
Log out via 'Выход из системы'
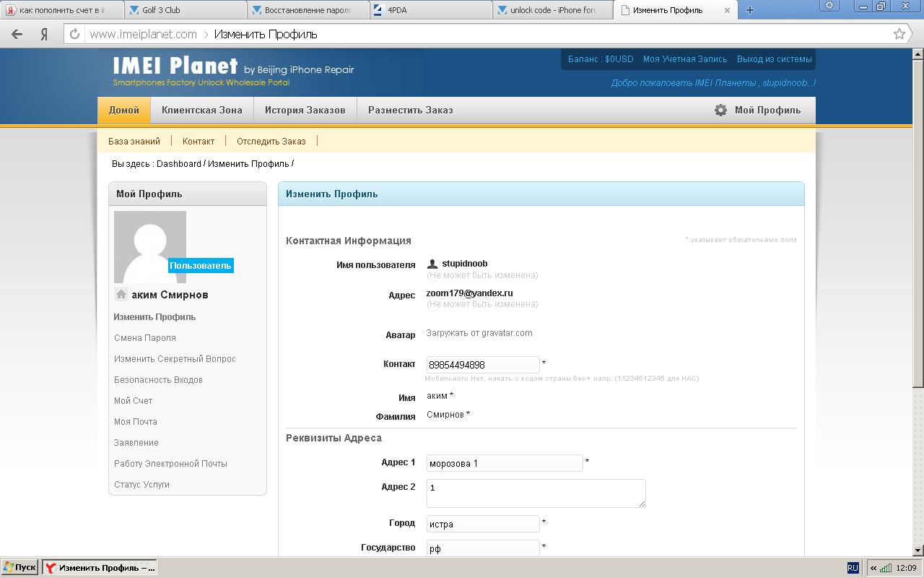click(x=775, y=59)
